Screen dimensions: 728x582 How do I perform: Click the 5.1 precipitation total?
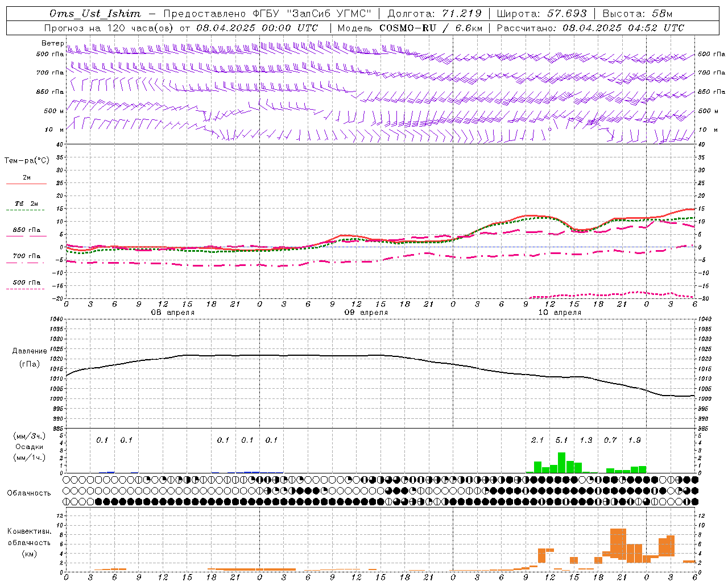(x=562, y=440)
